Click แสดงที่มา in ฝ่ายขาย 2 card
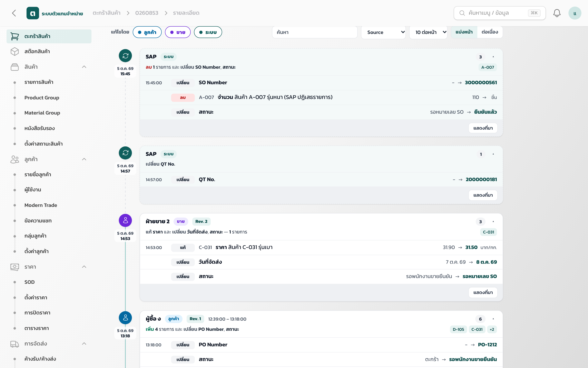The height and width of the screenshot is (368, 588). pos(483,293)
